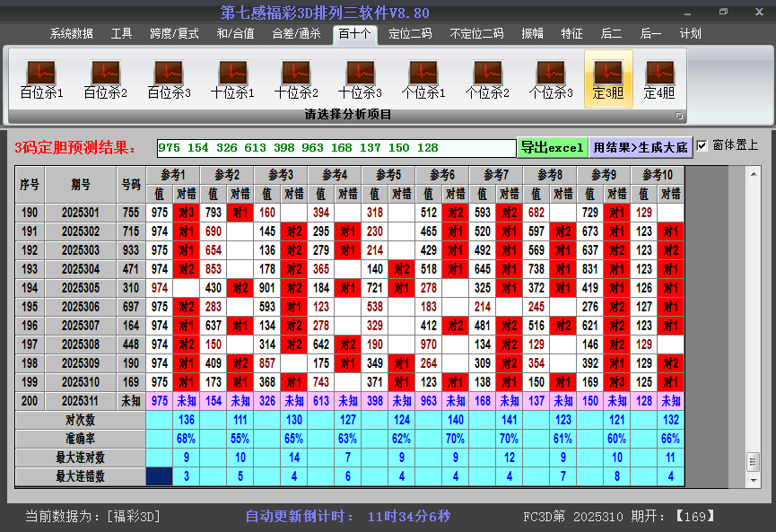Toggle the 窗体置上 checkbox

coord(702,145)
